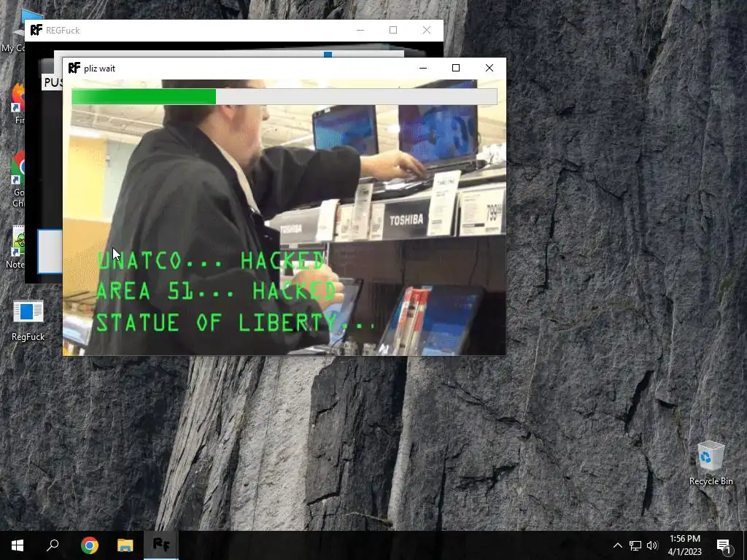Click the STATUE OF LIBERTY text line
The height and width of the screenshot is (560, 747).
[236, 323]
